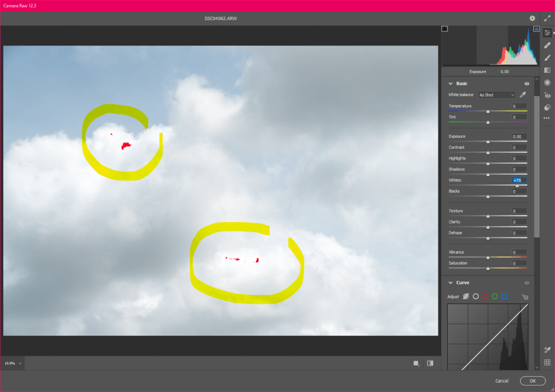Image resolution: width=555 pixels, height=392 pixels.
Task: Focus the Shadows value field
Action: [519, 169]
